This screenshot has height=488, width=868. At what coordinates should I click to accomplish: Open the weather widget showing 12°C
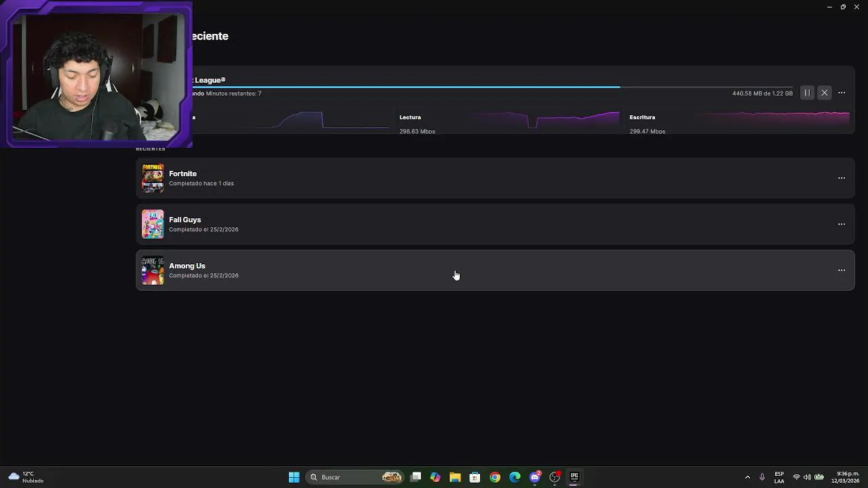26,477
